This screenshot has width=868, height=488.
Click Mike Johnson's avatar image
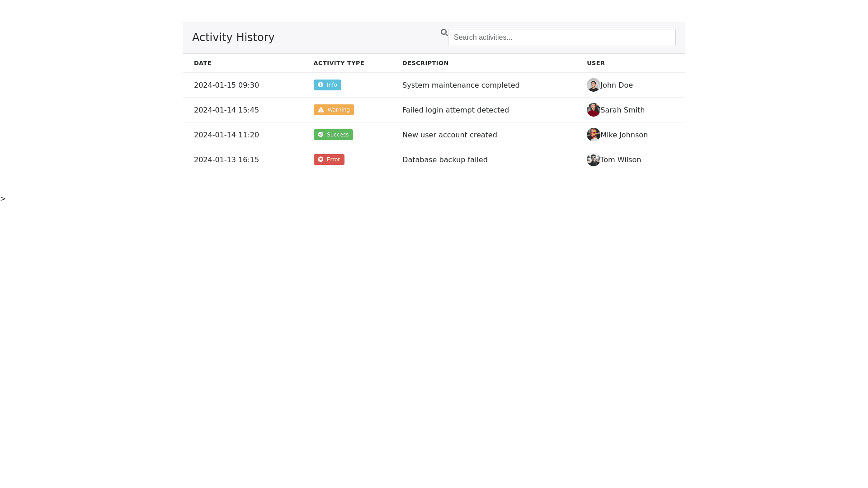[593, 135]
